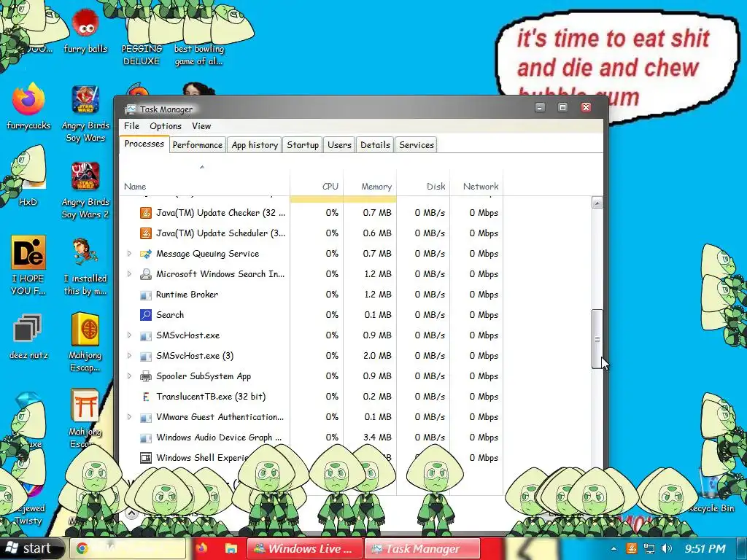This screenshot has width=747, height=560.
Task: Click the Java tray icon
Action: 631,548
